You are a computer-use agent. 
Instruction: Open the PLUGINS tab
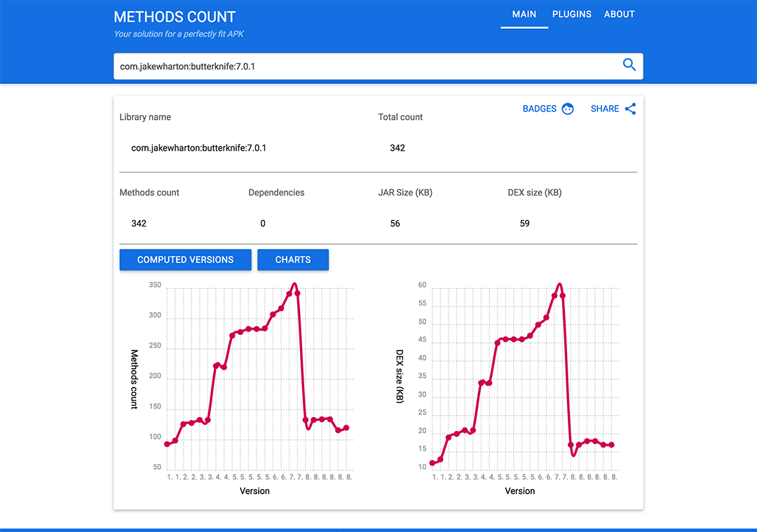[x=572, y=14]
